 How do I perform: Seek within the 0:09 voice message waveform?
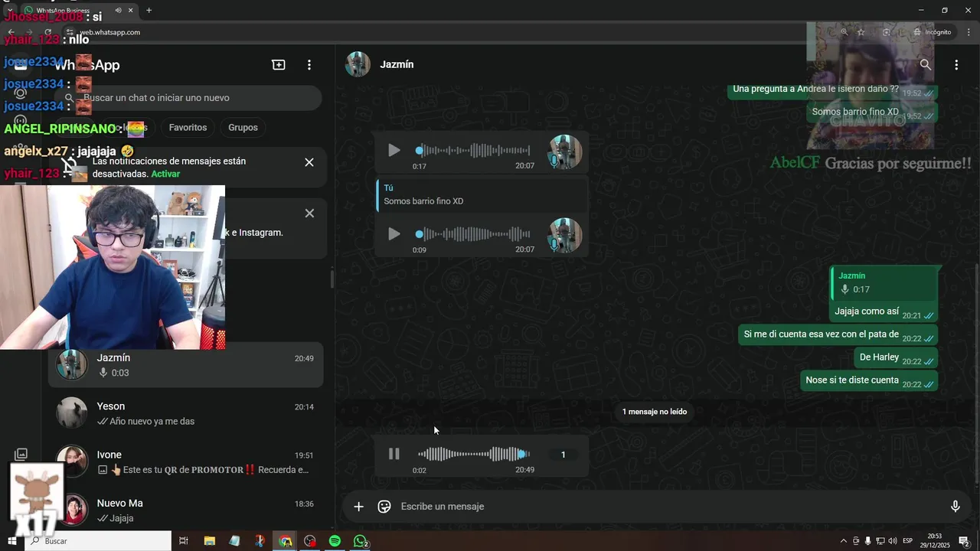(x=474, y=234)
